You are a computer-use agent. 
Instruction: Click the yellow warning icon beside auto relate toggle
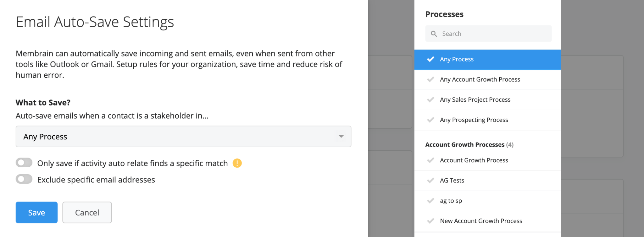(x=238, y=163)
